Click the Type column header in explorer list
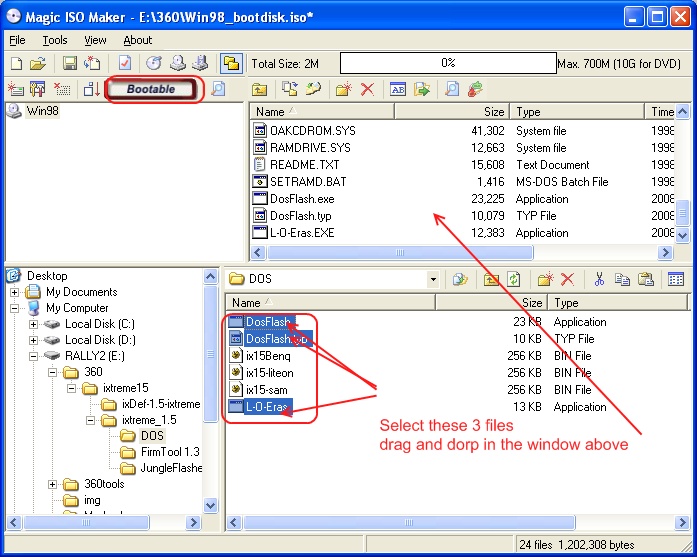The image size is (697, 557). (x=618, y=303)
